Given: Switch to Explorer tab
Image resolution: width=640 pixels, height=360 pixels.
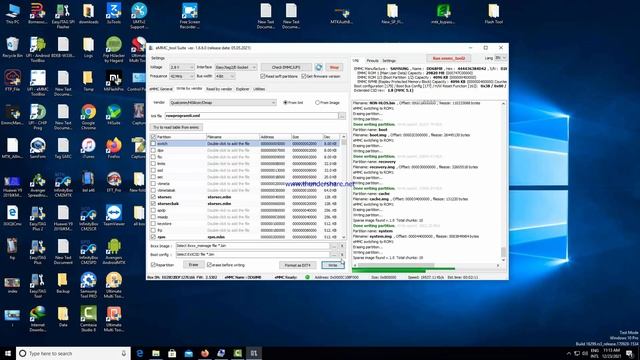Looking at the screenshot, I should point(242,89).
